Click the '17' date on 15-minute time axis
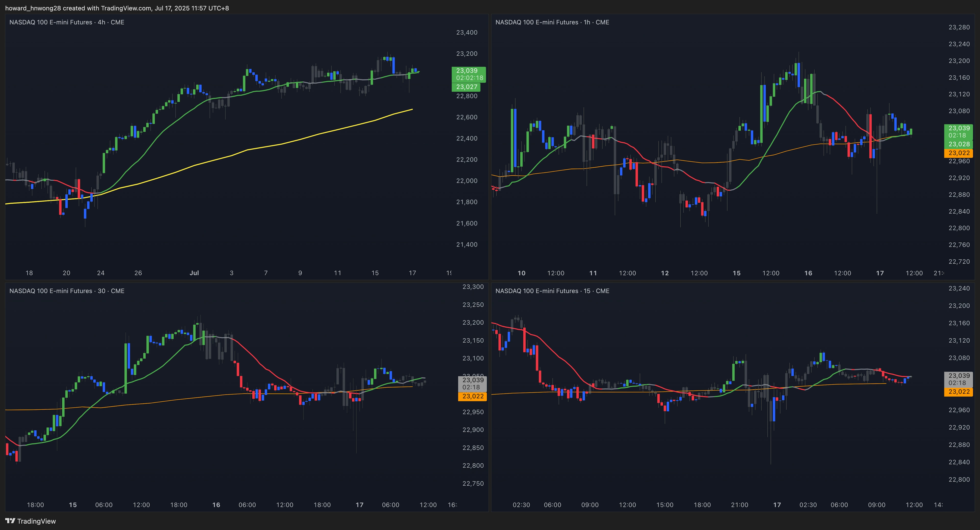 click(x=777, y=505)
